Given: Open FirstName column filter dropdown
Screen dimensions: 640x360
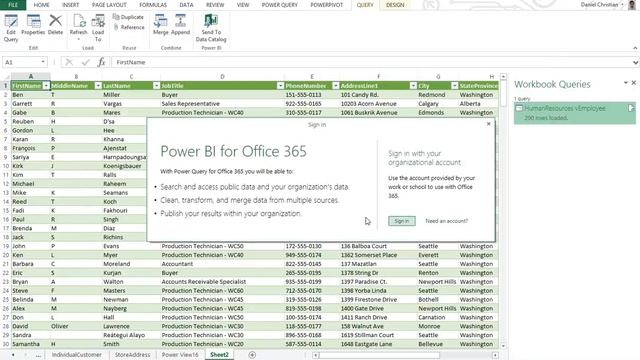Looking at the screenshot, I should coord(46,86).
